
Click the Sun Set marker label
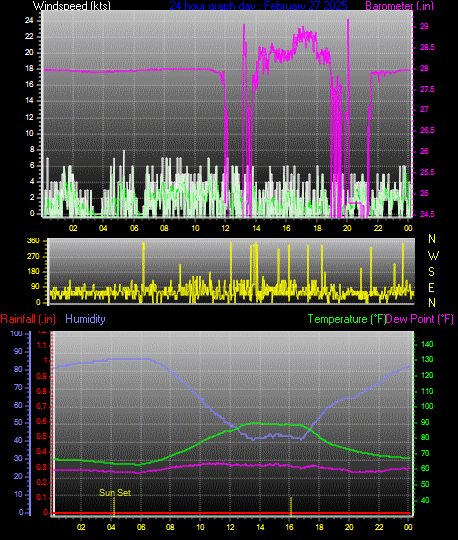pyautogui.click(x=115, y=493)
